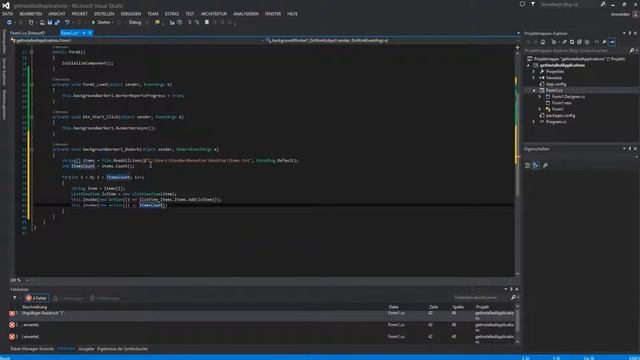Click the error icon of "Ungültiger Ausdruck" row
640x360 pixels.
12,313
